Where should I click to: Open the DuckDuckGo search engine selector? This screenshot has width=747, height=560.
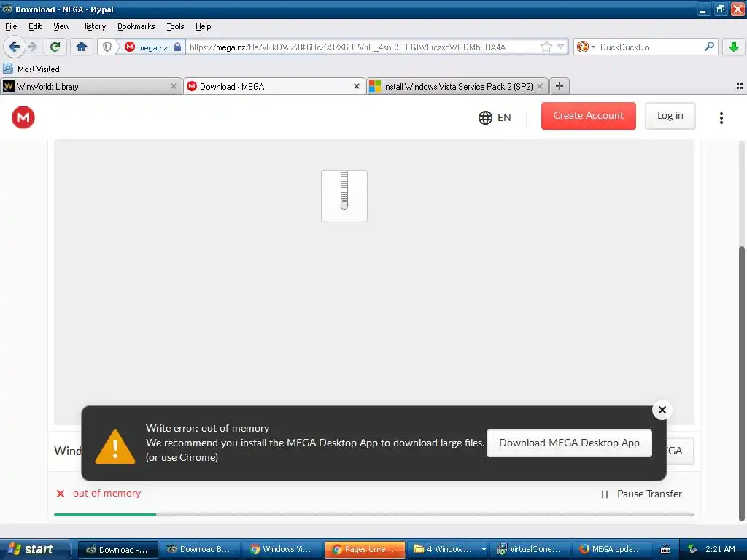(x=586, y=47)
